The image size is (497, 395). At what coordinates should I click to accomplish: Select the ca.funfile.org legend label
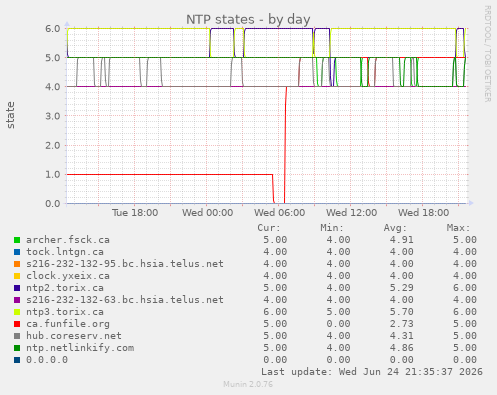tap(68, 324)
